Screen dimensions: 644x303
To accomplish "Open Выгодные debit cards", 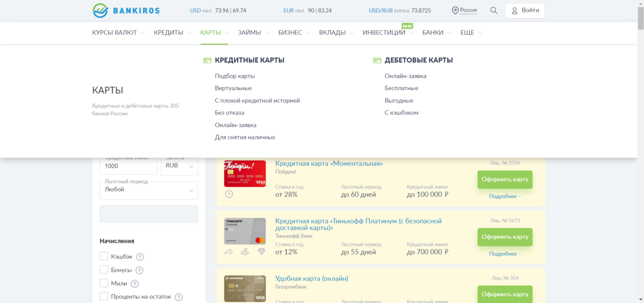I will click(399, 100).
